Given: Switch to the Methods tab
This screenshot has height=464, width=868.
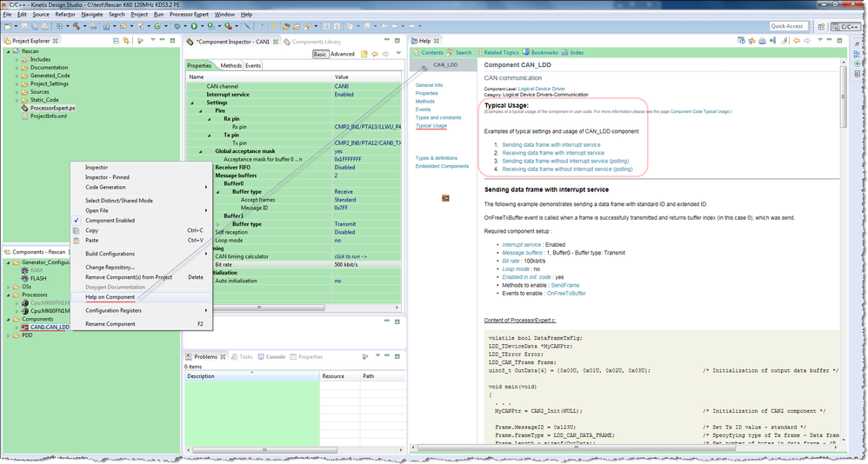Looking at the screenshot, I should coord(230,65).
